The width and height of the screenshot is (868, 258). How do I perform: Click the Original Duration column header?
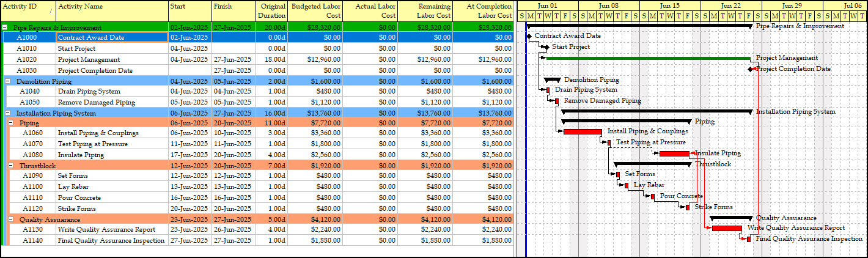coord(271,10)
